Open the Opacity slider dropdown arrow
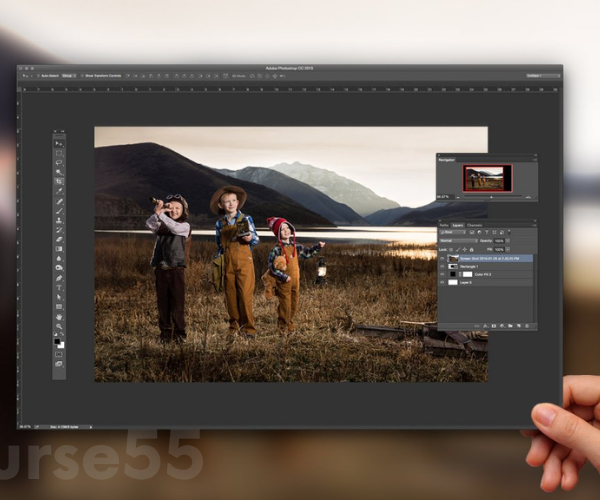Screen dimensions: 600x500 [508, 241]
